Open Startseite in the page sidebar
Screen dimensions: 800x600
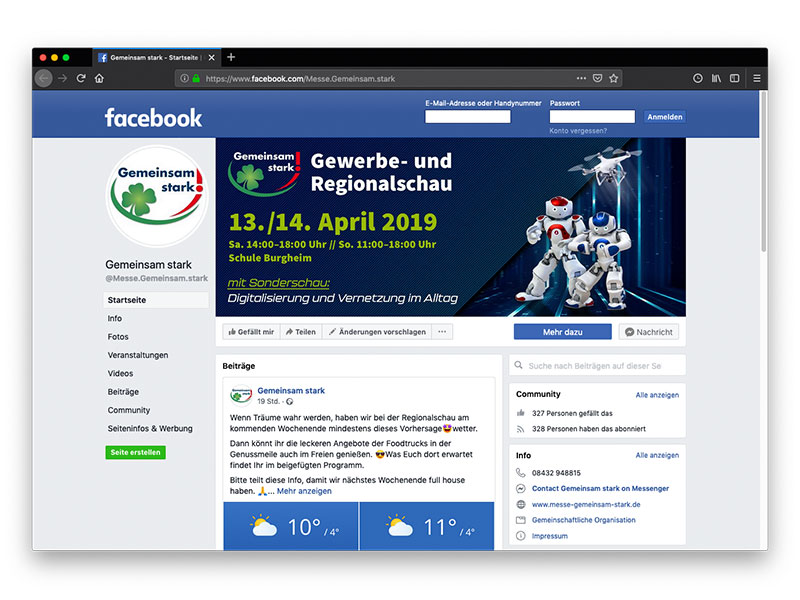[156, 300]
